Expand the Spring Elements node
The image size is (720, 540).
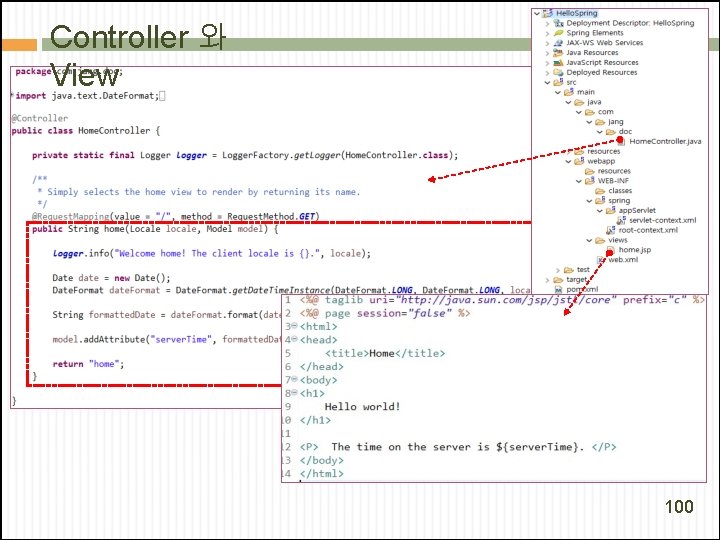pos(547,33)
